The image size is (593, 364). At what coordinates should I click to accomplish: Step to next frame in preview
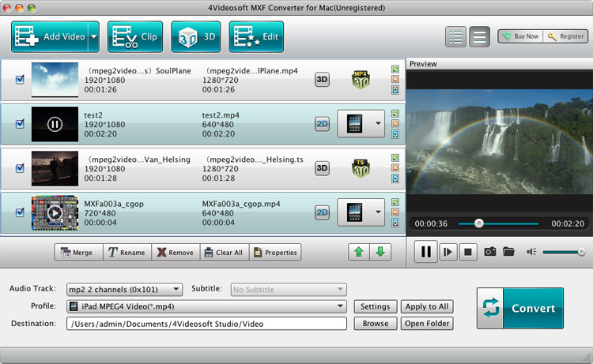tap(448, 252)
